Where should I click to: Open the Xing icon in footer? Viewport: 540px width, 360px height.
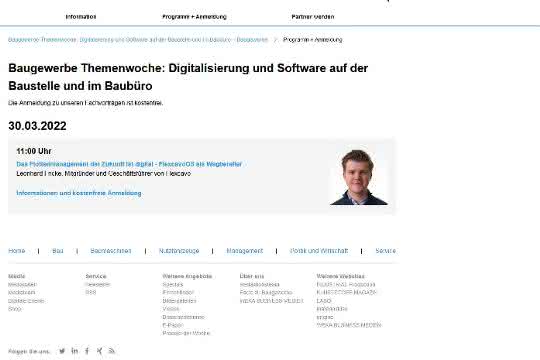[100, 351]
